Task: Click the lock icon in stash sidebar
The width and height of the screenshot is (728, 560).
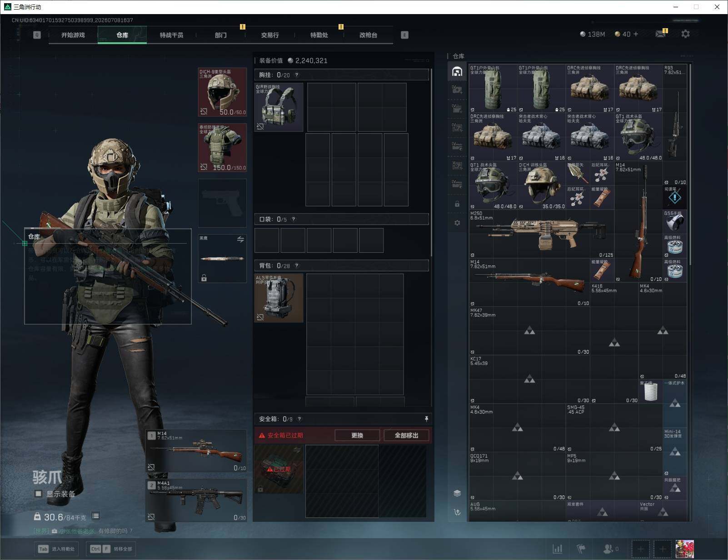Action: click(457, 204)
